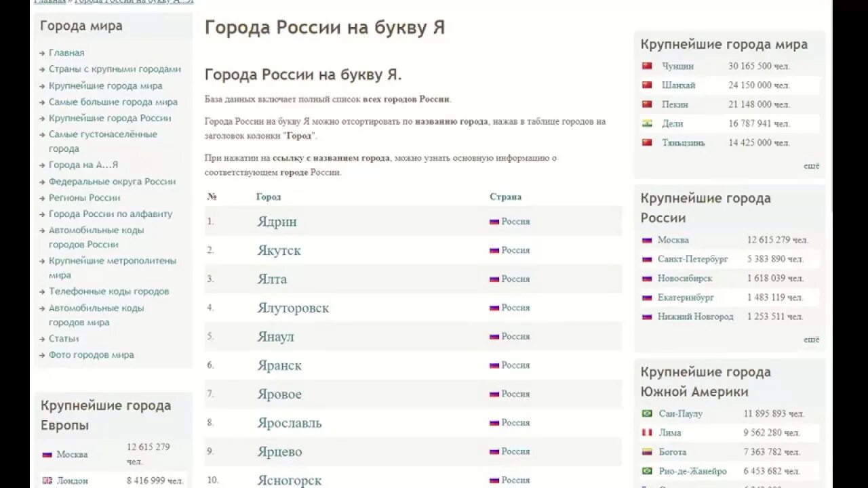Open the city Яровое
The height and width of the screenshot is (488, 868).
pyautogui.click(x=279, y=394)
